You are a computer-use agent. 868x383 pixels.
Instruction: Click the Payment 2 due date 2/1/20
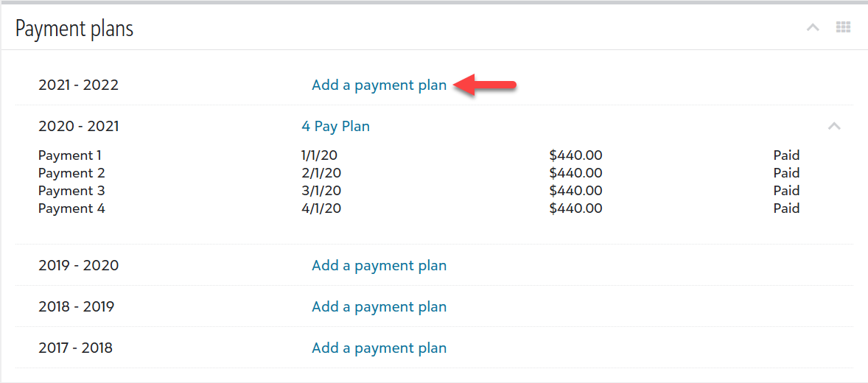(321, 173)
